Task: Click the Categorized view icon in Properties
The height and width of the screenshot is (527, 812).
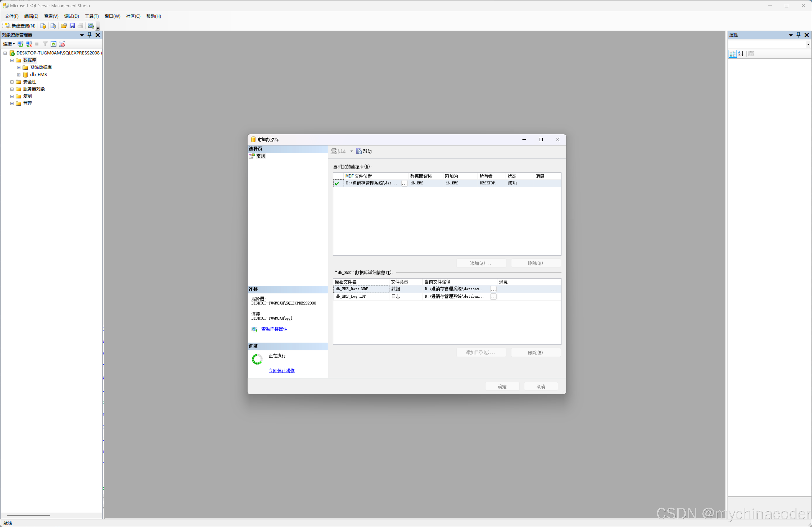Action: pos(732,54)
